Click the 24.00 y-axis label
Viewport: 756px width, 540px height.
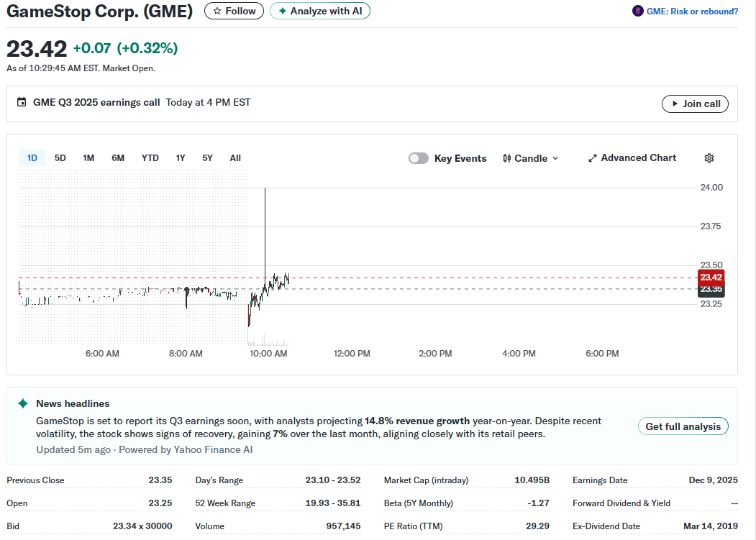coord(711,188)
